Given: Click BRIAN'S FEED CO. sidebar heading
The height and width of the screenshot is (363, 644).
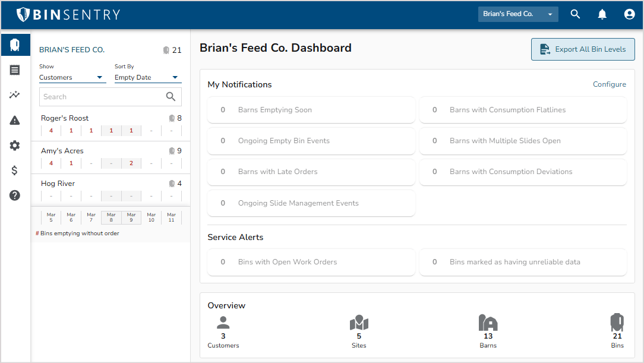Looking at the screenshot, I should [72, 50].
